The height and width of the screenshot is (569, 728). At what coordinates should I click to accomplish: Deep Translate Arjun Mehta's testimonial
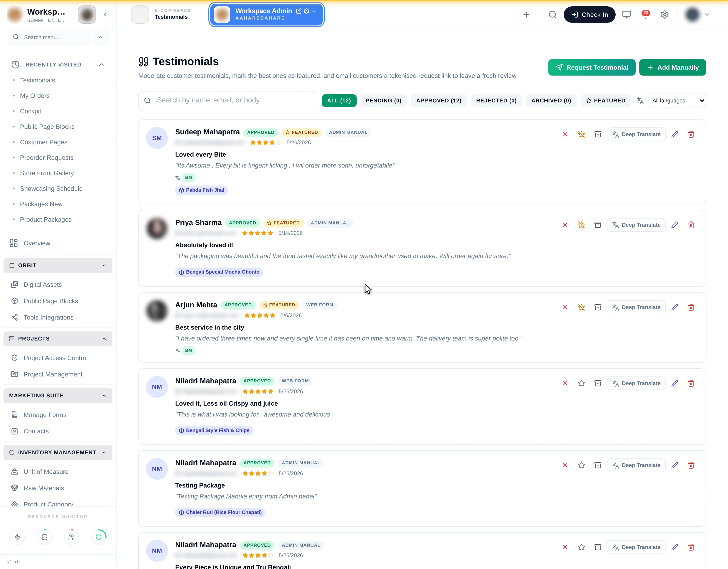636,307
